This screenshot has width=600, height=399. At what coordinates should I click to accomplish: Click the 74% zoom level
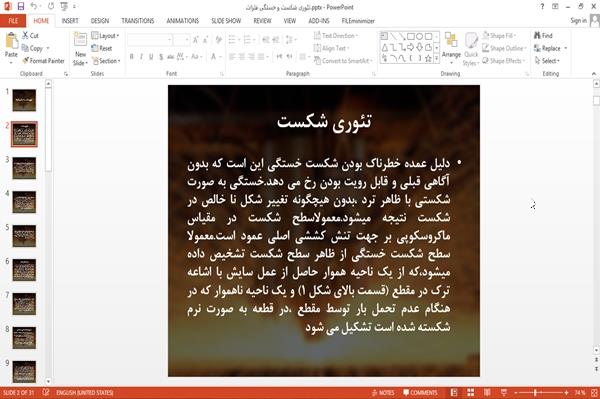tap(580, 392)
